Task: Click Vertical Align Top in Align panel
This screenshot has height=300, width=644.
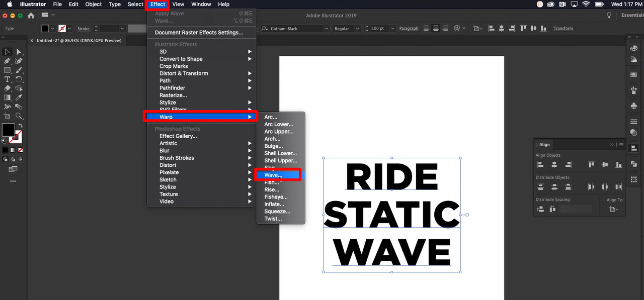Action: [591, 164]
